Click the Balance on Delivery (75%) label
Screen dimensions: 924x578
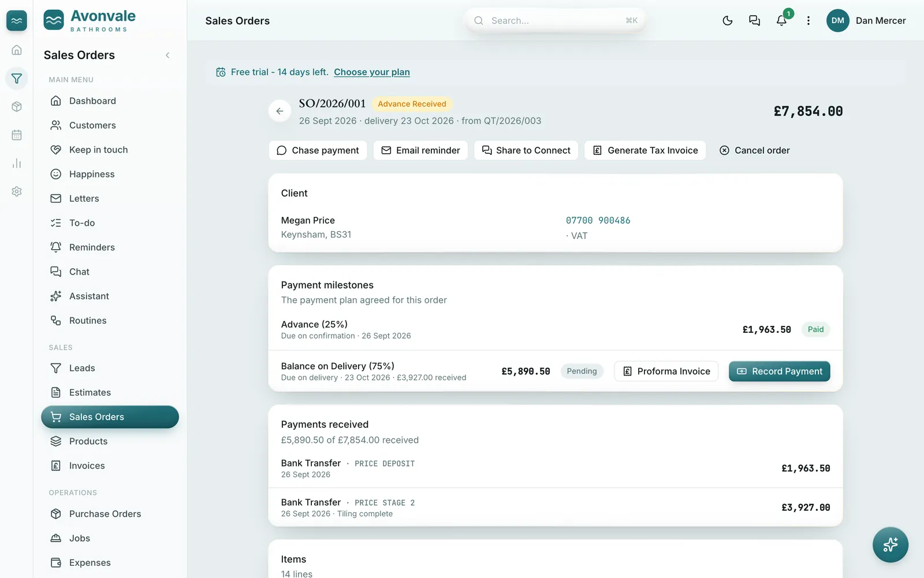click(338, 366)
